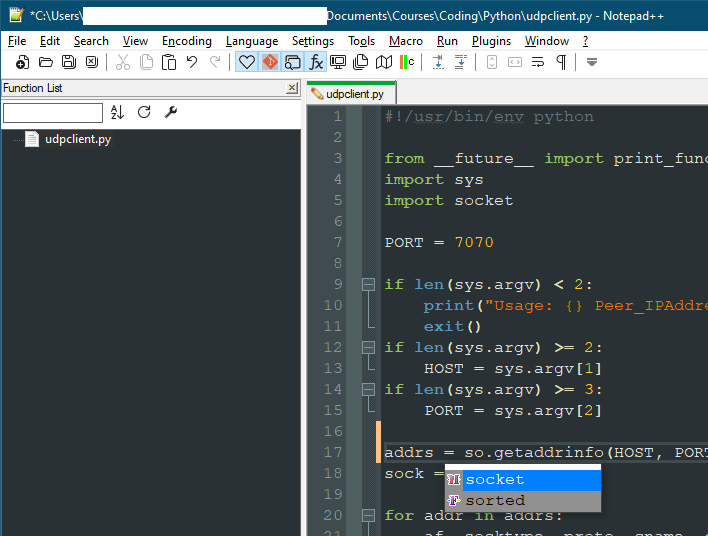The width and height of the screenshot is (708, 536).
Task: Click line number 17 in the margin
Action: (x=333, y=452)
